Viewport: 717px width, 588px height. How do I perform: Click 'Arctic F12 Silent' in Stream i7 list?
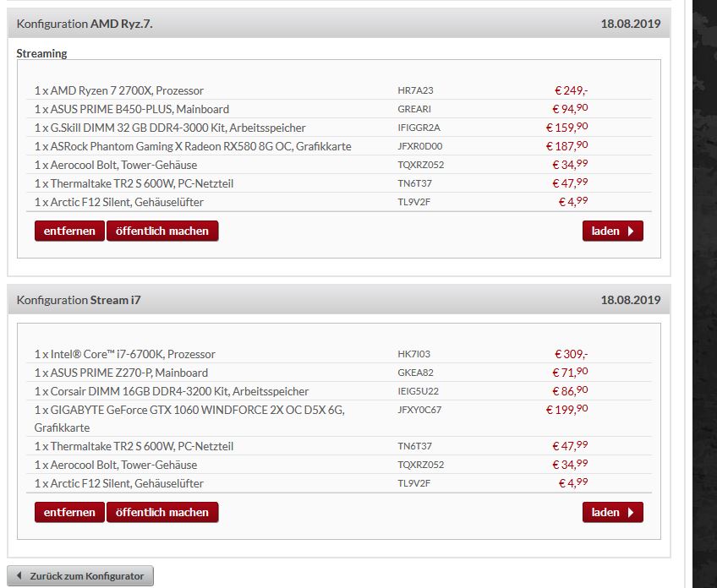(119, 483)
